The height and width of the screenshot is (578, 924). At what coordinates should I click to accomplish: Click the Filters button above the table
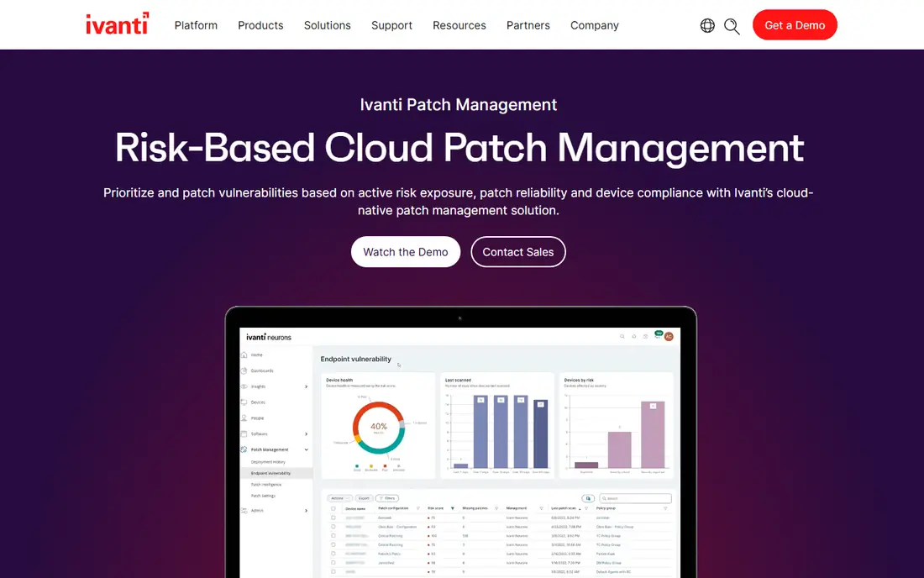[x=387, y=498]
